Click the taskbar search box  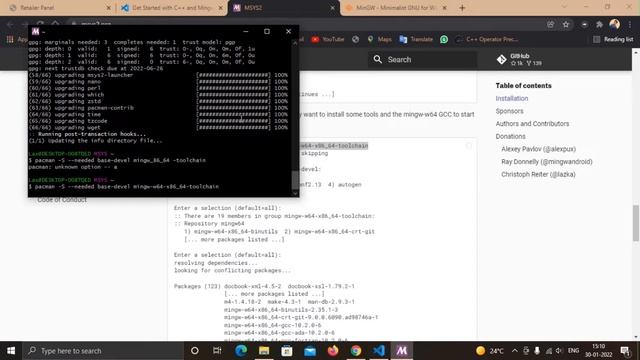click(103, 351)
